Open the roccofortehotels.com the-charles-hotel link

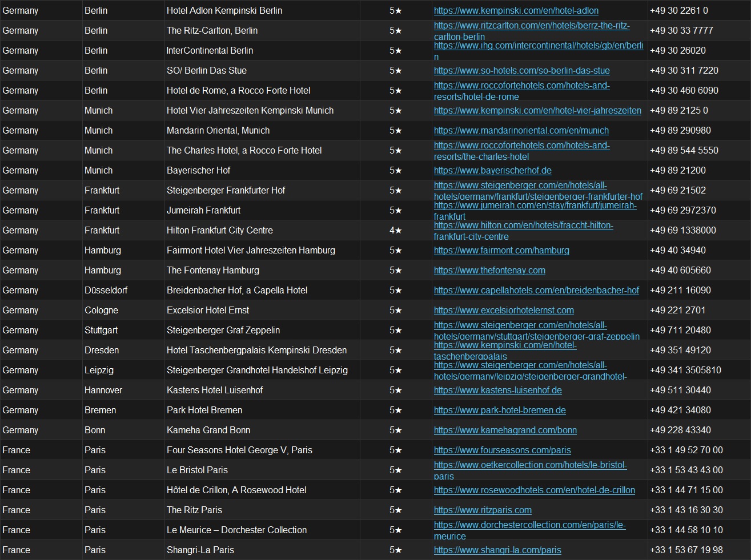[522, 151]
